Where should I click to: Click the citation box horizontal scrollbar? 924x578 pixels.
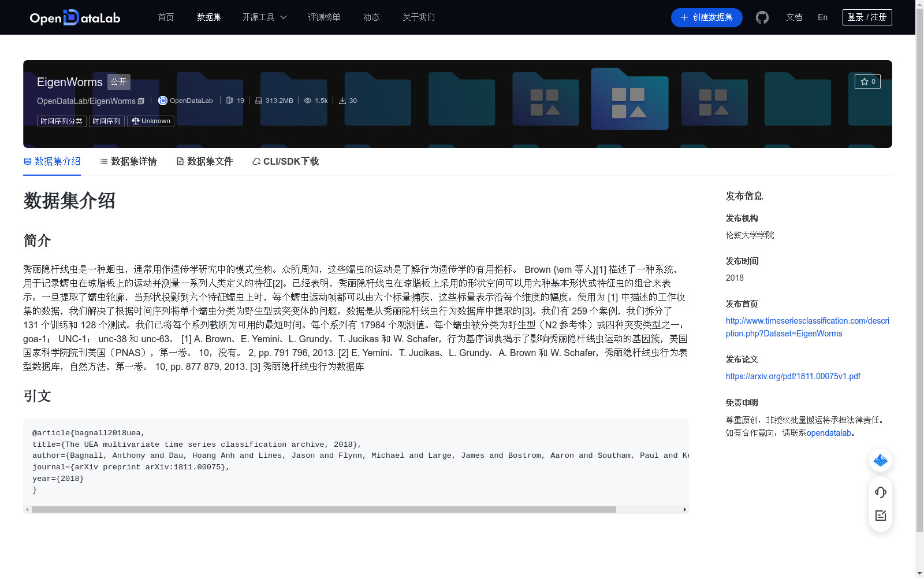[x=323, y=510]
